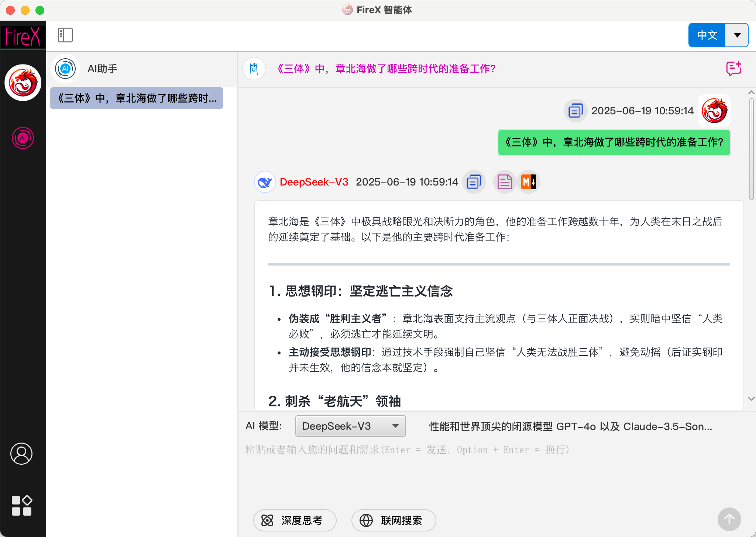756x537 pixels.
Task: Copy the user message via copy icon
Action: tap(575, 111)
